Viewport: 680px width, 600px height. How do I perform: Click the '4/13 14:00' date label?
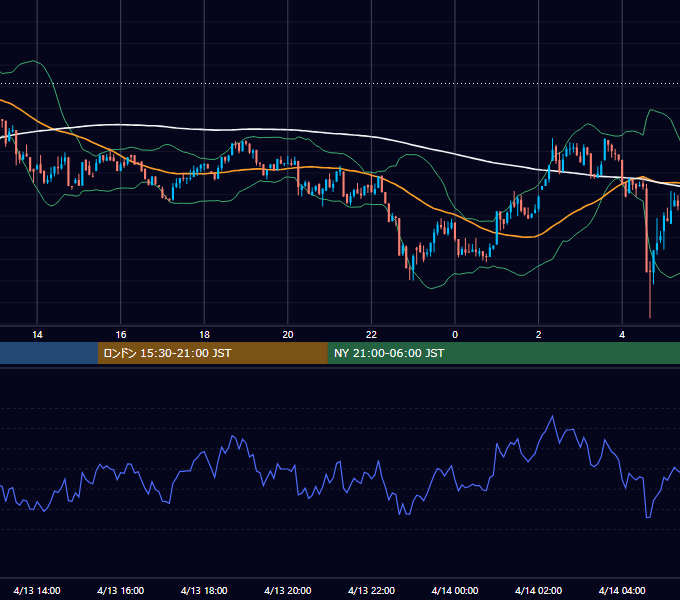point(37,590)
